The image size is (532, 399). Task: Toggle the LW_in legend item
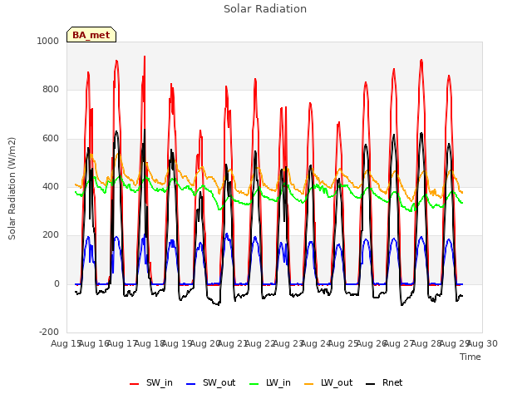pos(270,382)
